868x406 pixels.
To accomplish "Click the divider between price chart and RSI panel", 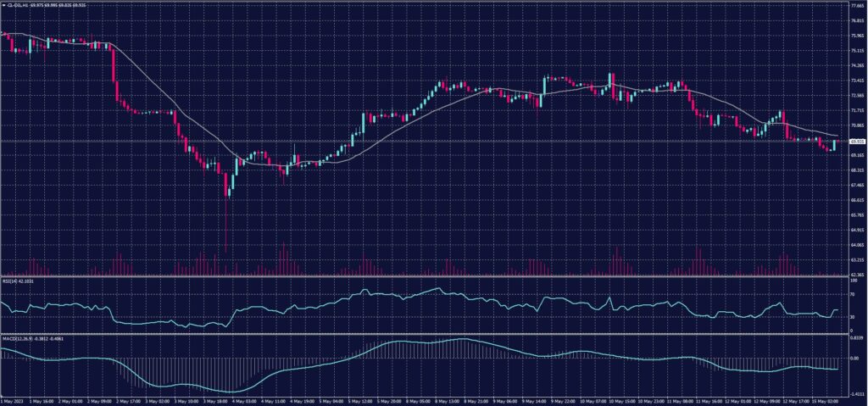I will click(424, 276).
